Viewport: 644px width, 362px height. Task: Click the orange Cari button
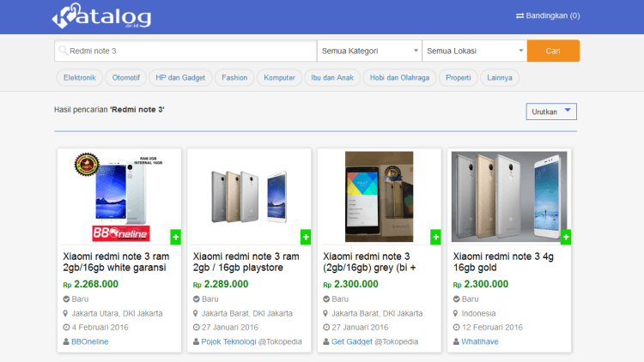pyautogui.click(x=553, y=51)
